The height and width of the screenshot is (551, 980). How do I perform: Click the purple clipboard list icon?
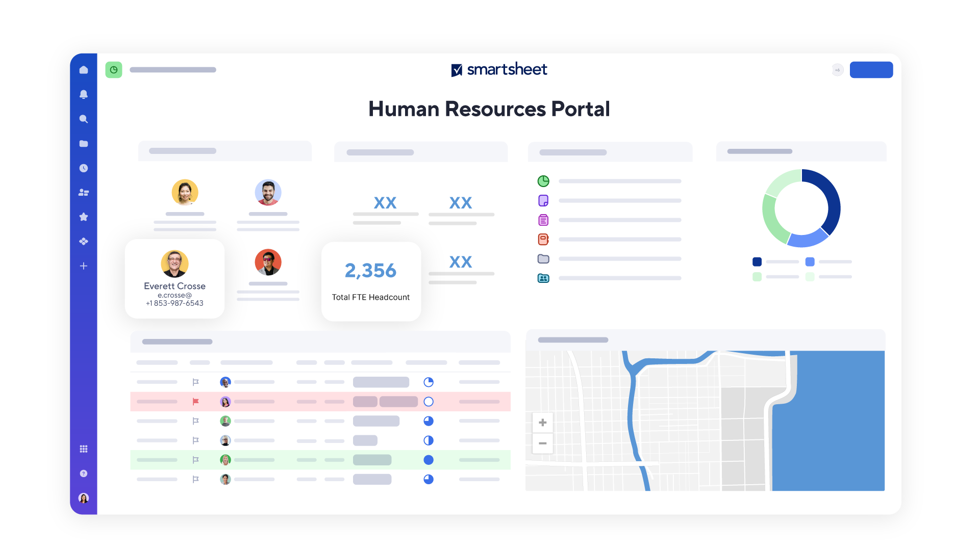(543, 220)
